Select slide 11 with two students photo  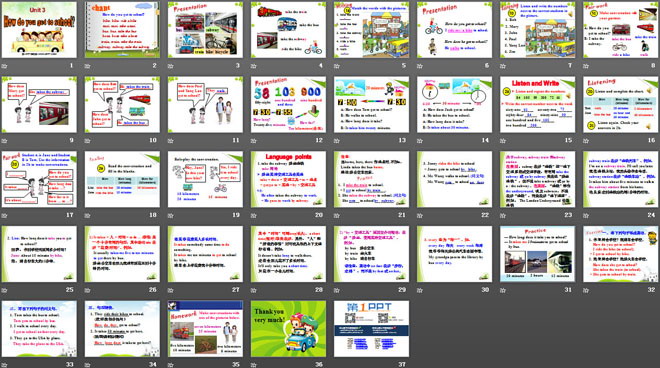click(x=205, y=105)
